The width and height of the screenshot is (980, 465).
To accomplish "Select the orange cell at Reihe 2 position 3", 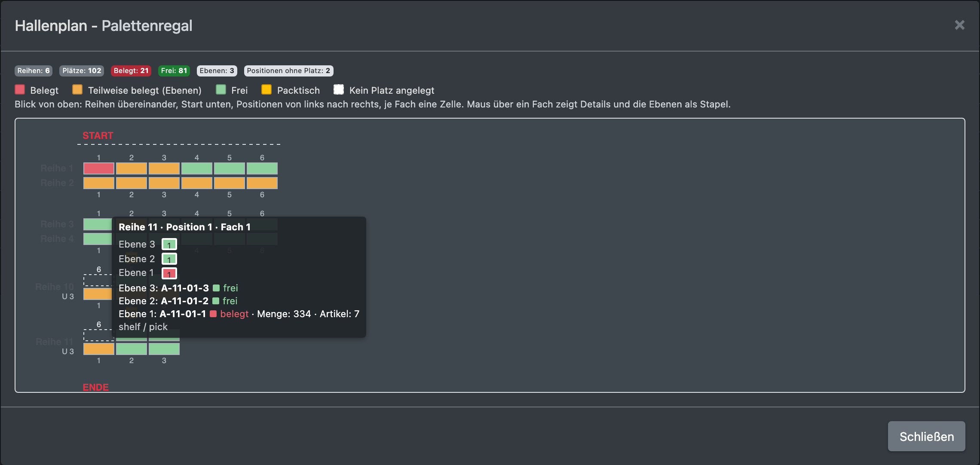I will (x=164, y=183).
